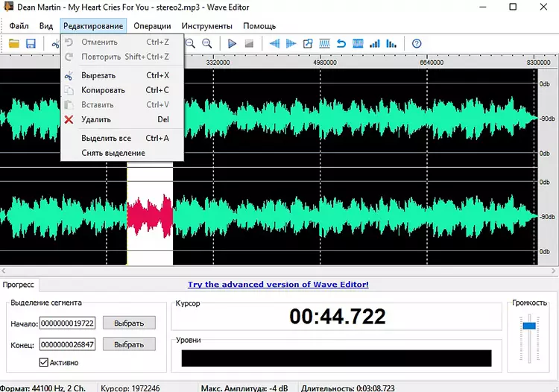Open the Операции menu
The width and height of the screenshot is (559, 392).
[x=152, y=26]
